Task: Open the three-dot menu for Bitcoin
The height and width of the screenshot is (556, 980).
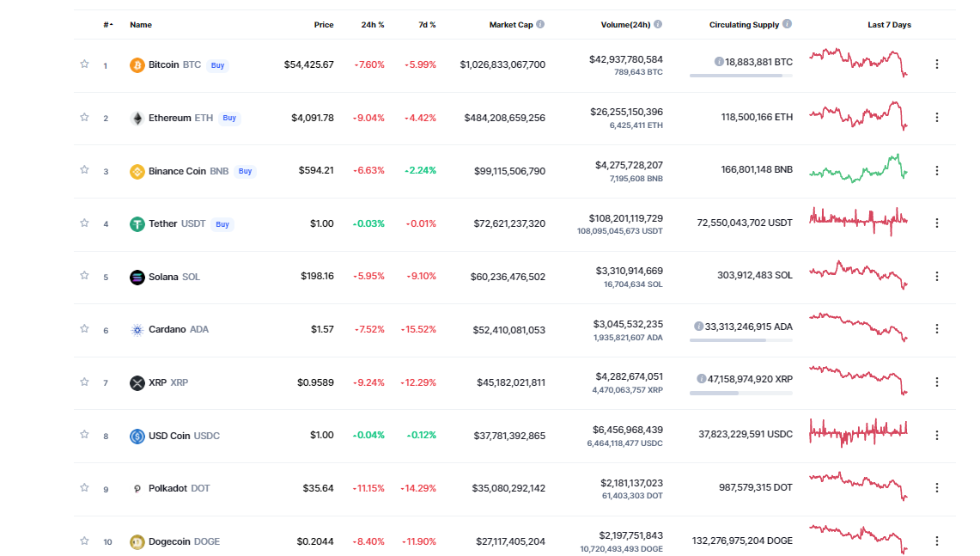Action: pyautogui.click(x=936, y=64)
